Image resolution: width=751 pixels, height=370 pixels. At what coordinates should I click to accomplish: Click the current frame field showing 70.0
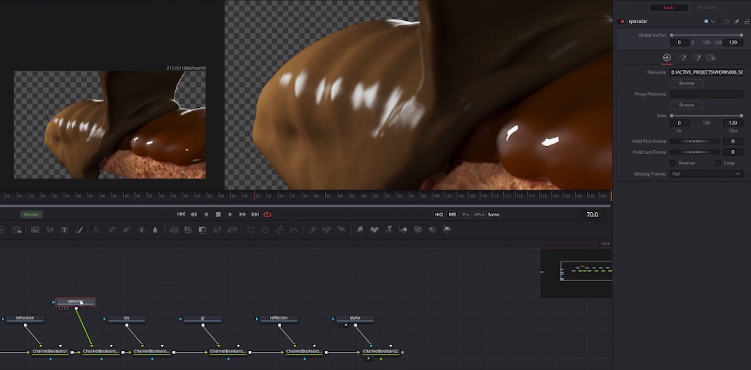coord(592,214)
